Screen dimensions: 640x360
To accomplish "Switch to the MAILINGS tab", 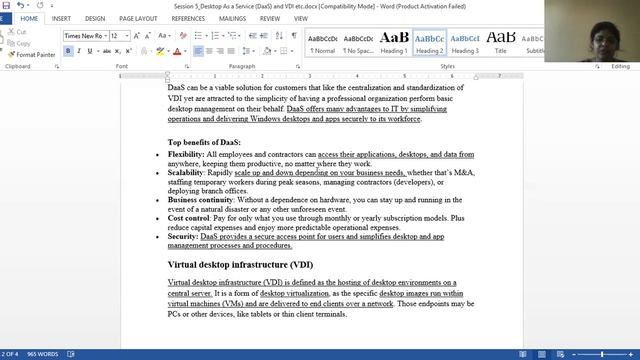I will click(x=232, y=19).
